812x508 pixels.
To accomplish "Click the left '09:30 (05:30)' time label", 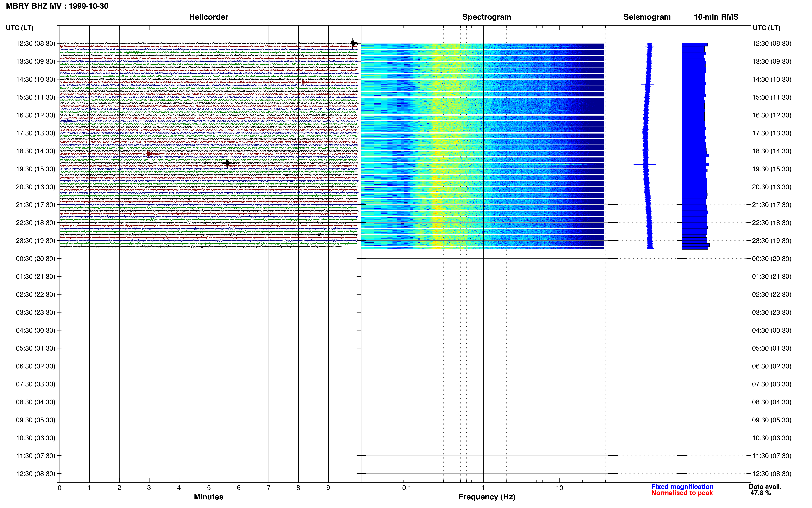I will (36, 420).
